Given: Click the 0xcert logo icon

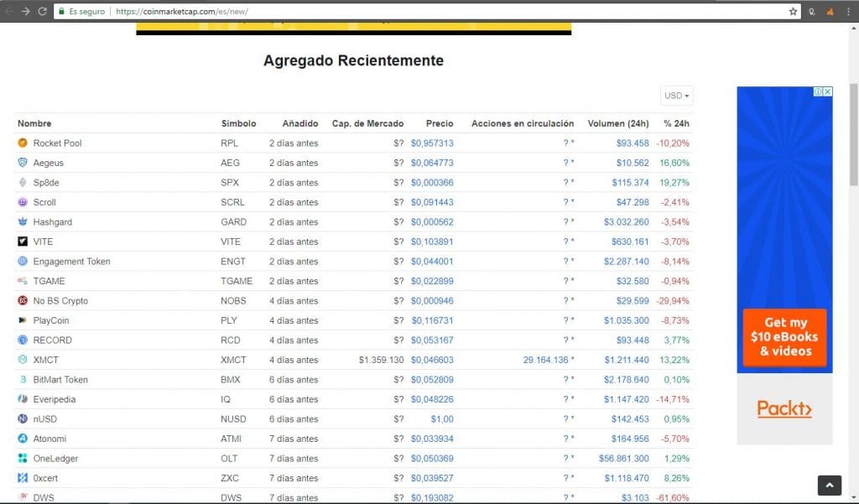Looking at the screenshot, I should [23, 478].
